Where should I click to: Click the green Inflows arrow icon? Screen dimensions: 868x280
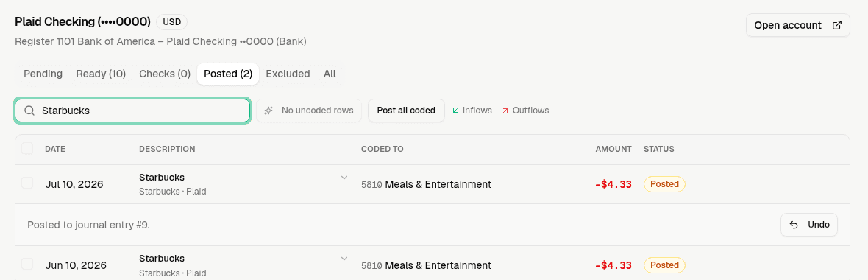click(455, 111)
